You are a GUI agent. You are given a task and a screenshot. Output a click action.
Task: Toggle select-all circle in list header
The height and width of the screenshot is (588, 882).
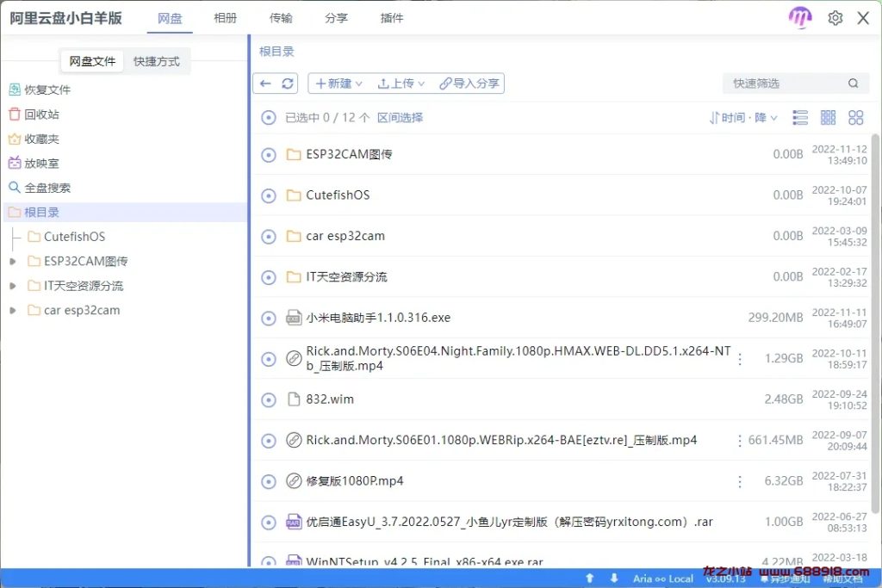(x=269, y=117)
